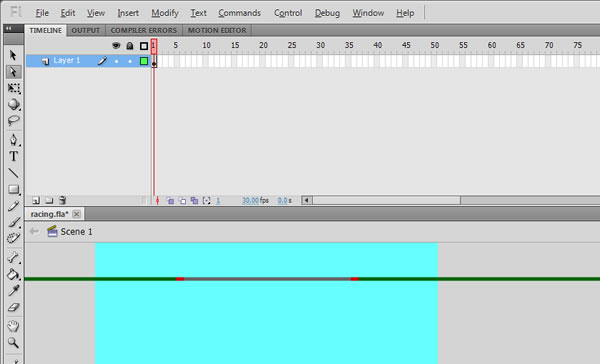The width and height of the screenshot is (600, 364).
Task: Toggle Layer 1 visibility dot
Action: (116, 61)
